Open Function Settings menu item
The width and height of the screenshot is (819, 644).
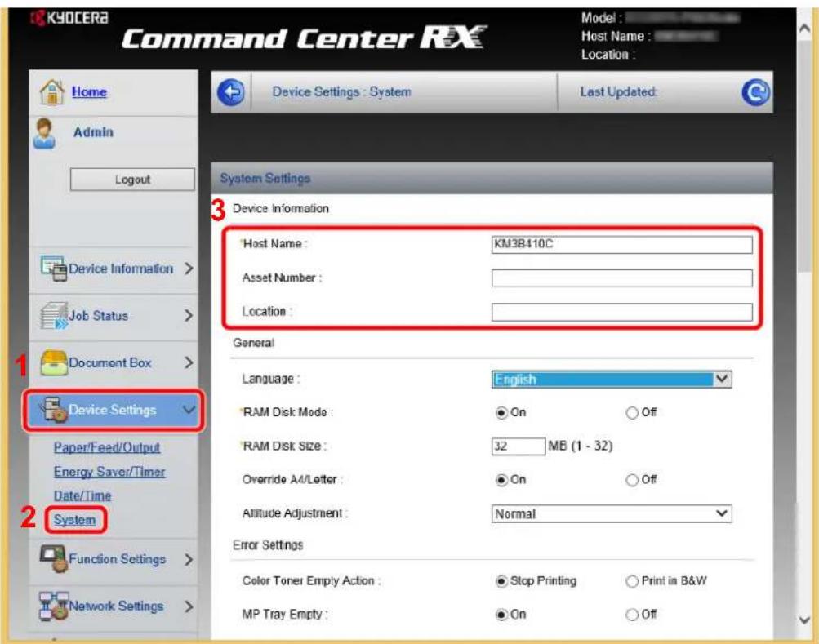(114, 561)
